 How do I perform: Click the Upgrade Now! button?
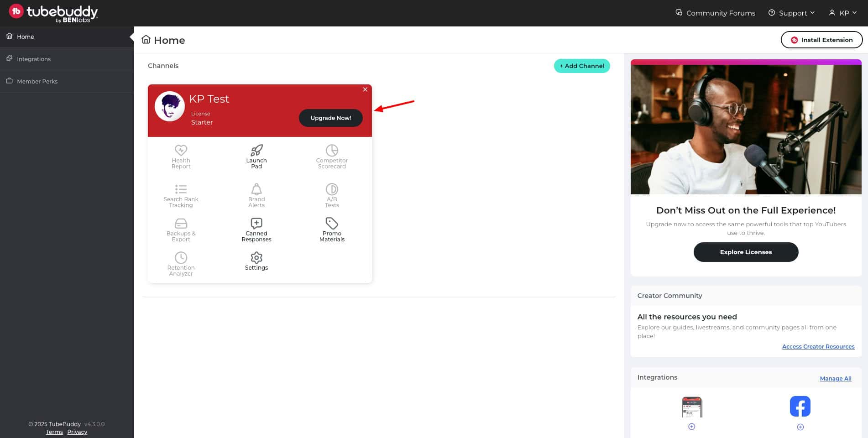tap(330, 118)
